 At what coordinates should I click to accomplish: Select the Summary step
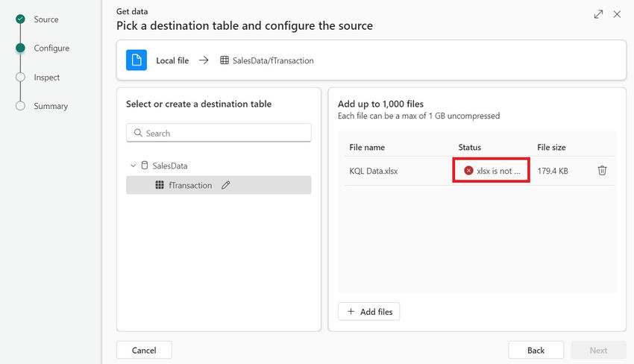point(51,107)
